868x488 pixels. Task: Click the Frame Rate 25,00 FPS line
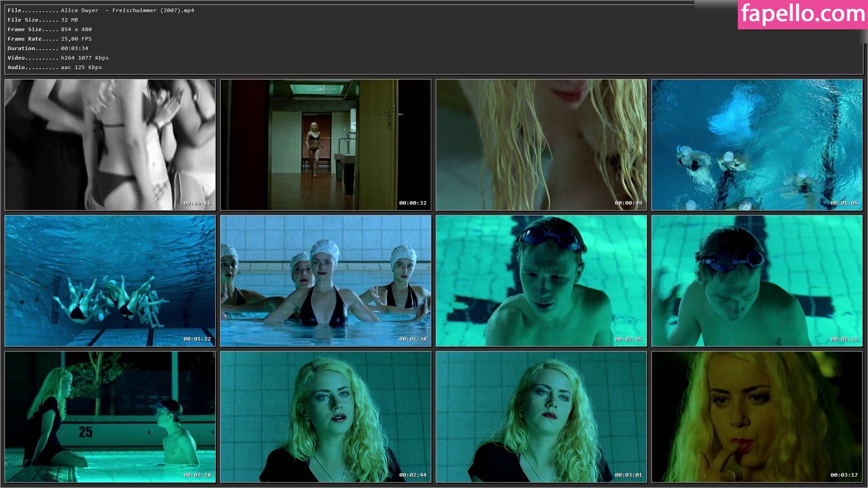click(50, 39)
